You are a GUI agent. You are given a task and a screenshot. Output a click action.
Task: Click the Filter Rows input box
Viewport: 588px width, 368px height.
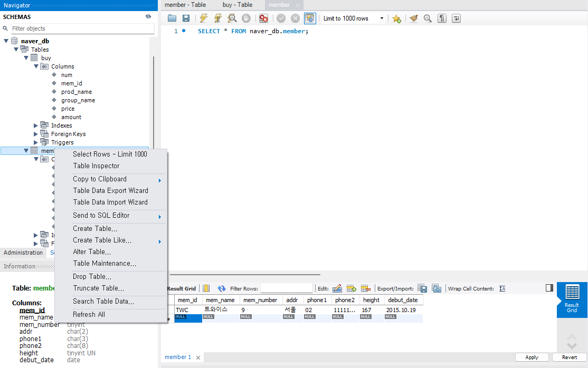(287, 288)
